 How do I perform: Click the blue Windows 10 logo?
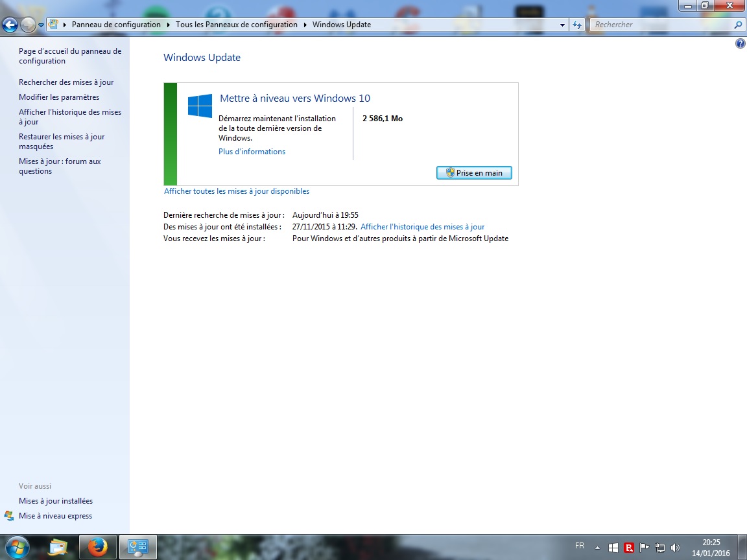pos(200,106)
